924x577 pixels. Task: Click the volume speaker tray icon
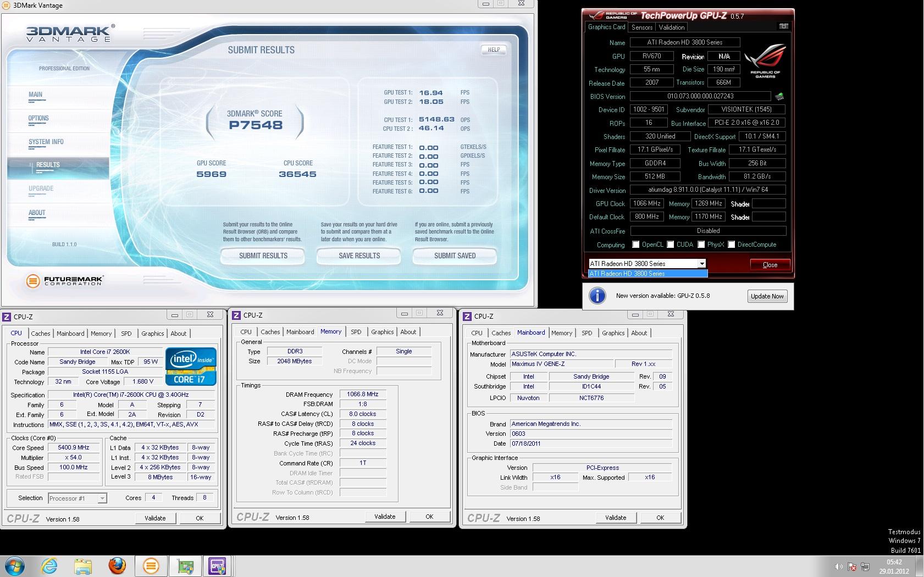tap(839, 567)
